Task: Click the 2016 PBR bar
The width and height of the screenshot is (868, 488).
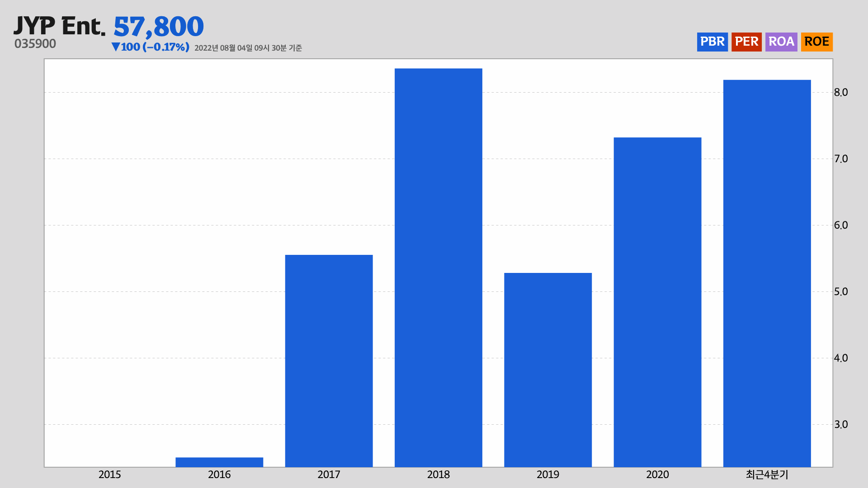Action: (x=219, y=462)
